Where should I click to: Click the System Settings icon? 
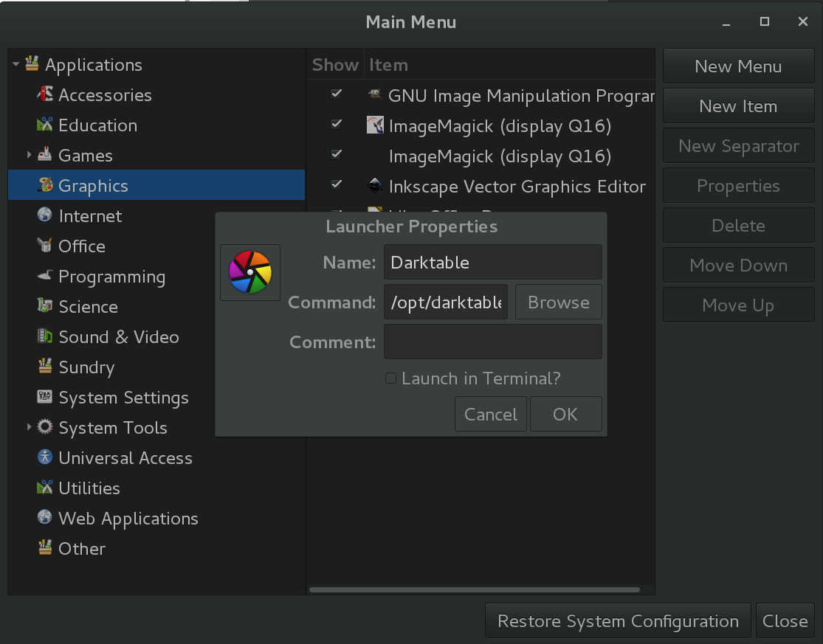pos(45,396)
